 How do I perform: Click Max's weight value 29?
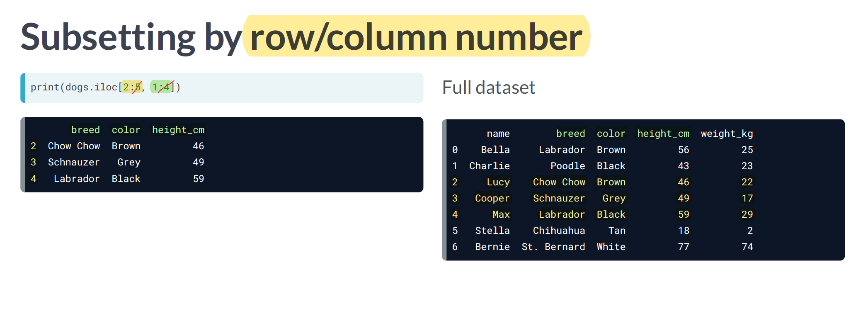[747, 214]
